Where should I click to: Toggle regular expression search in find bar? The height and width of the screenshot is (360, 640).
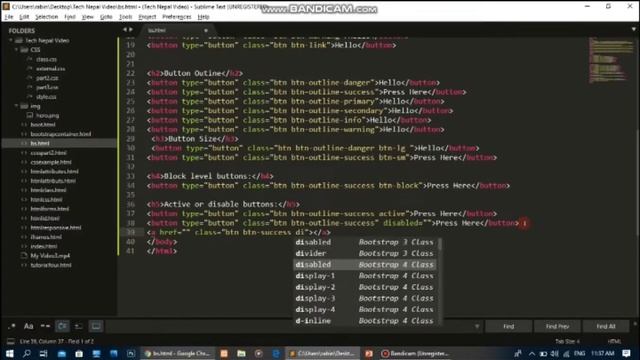click(11, 326)
